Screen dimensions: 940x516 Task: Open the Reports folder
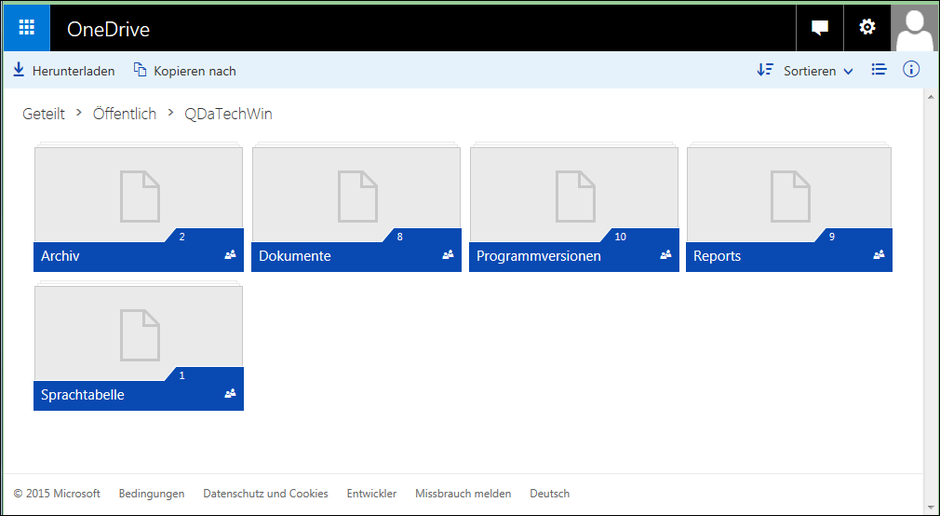[x=789, y=207]
